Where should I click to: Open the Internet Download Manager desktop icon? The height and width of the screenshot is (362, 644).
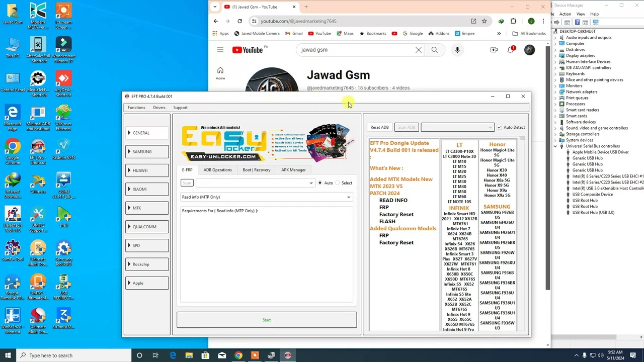click(13, 186)
